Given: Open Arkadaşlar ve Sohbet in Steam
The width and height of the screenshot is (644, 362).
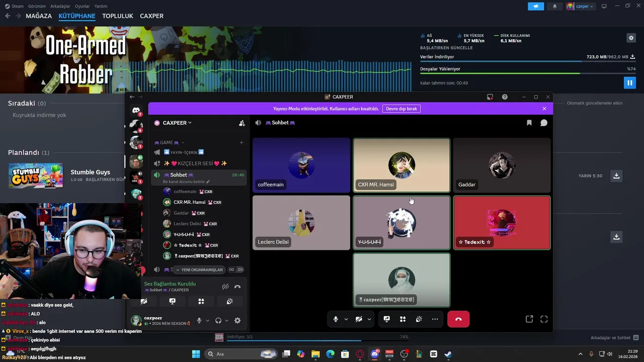Looking at the screenshot, I should click(x=614, y=338).
